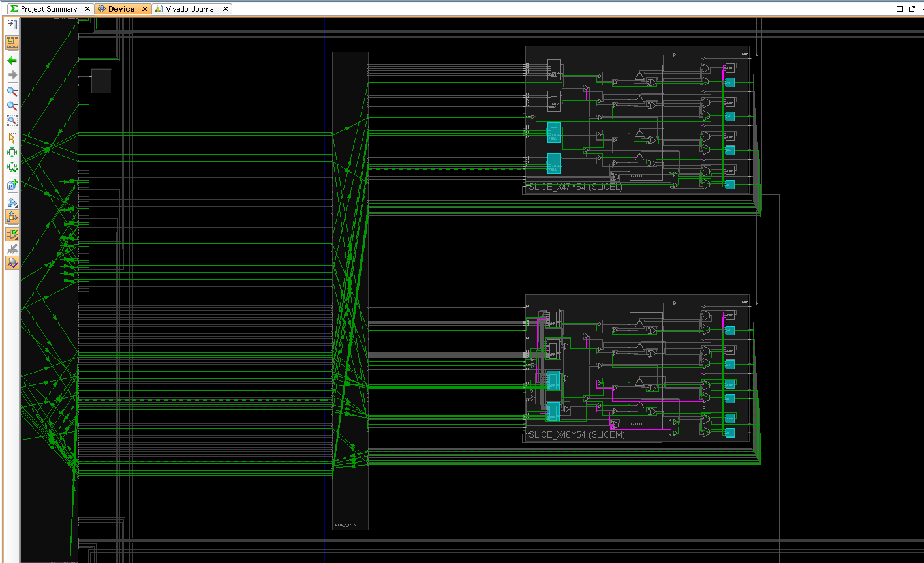The height and width of the screenshot is (563, 924).
Task: Disable the highlighted drag-and-drop mode toggle
Action: [11, 217]
